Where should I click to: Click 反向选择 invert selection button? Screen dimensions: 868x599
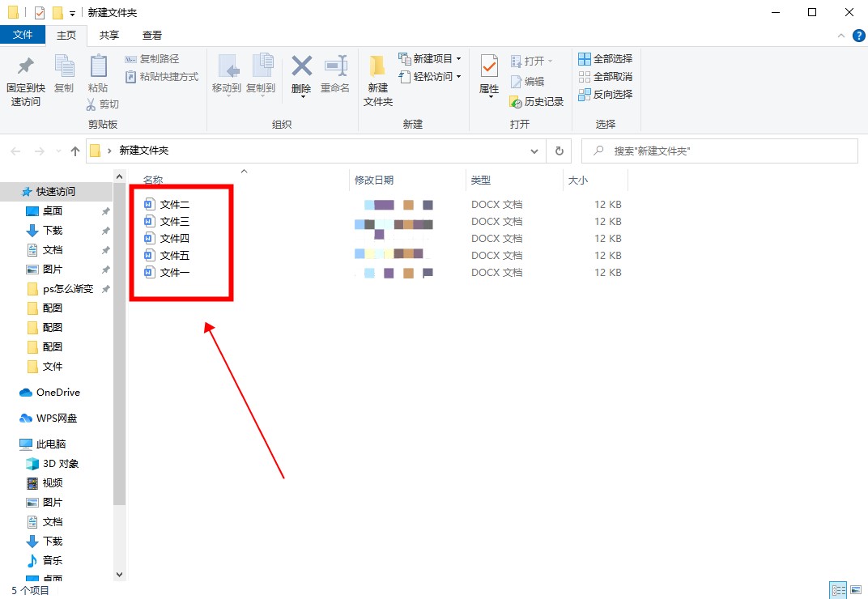(605, 95)
